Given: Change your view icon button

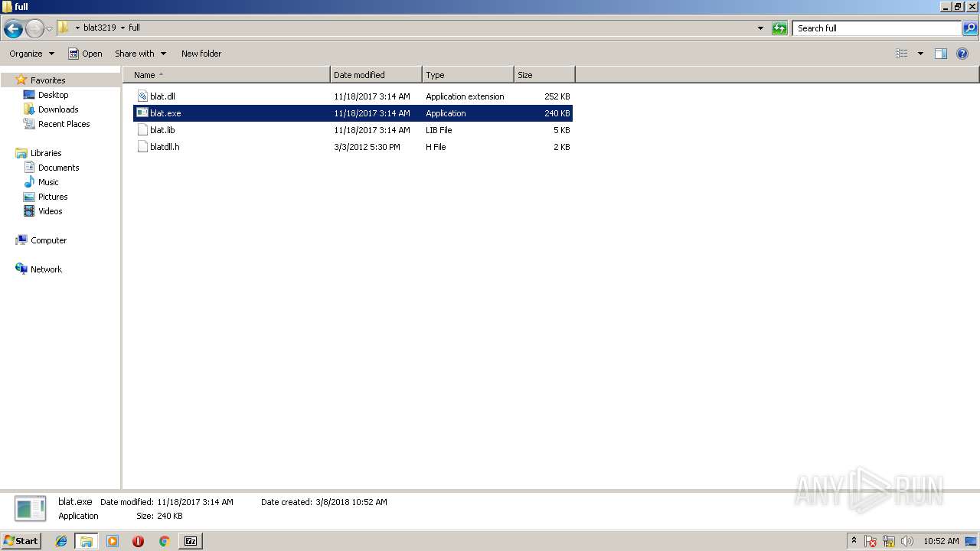Looking at the screenshot, I should pos(902,54).
